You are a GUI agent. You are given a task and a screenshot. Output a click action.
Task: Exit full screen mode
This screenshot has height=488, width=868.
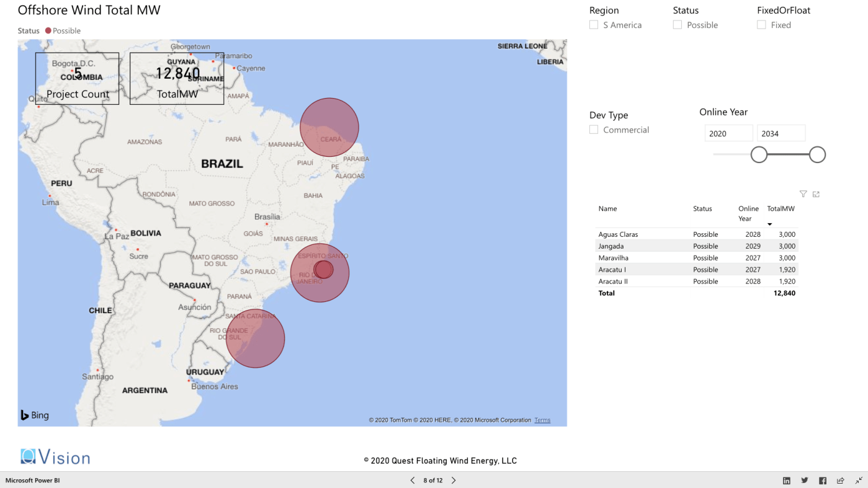pyautogui.click(x=859, y=481)
